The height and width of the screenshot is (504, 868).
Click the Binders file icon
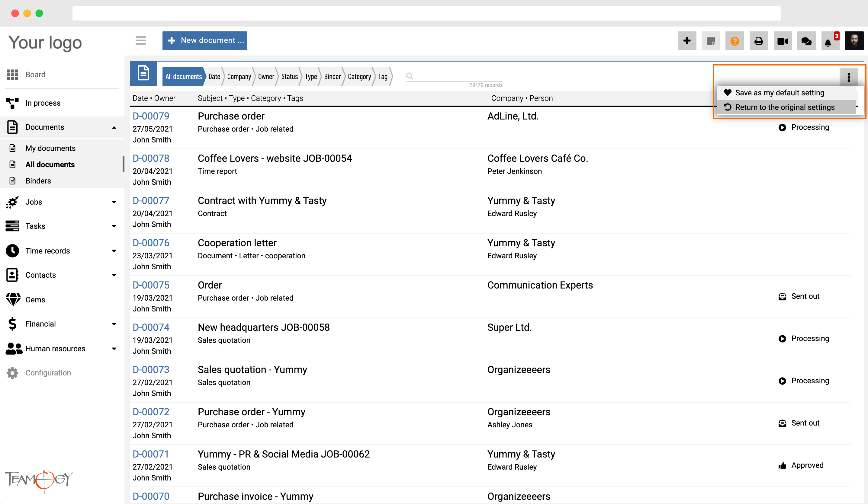click(12, 181)
